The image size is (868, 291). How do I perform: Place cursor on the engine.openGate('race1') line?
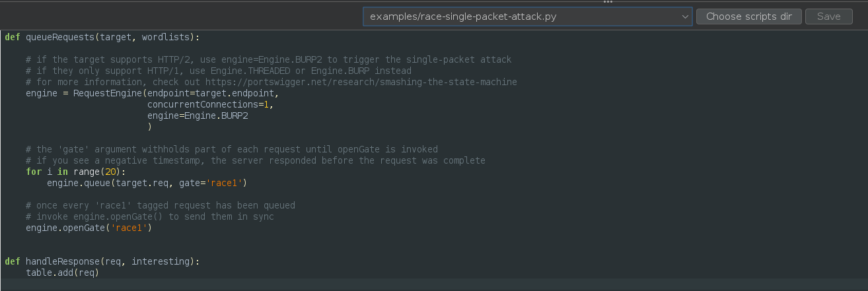click(x=89, y=228)
